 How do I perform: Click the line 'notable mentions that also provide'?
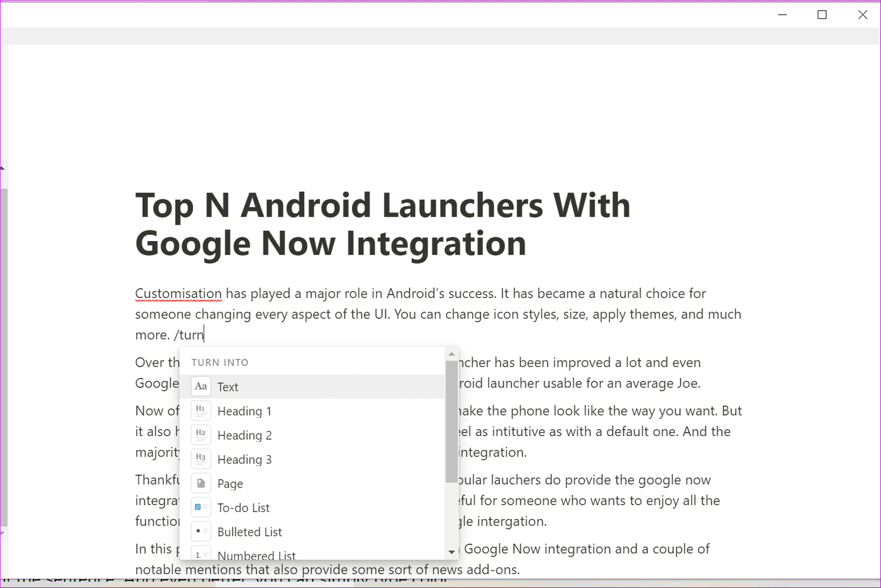click(x=327, y=570)
